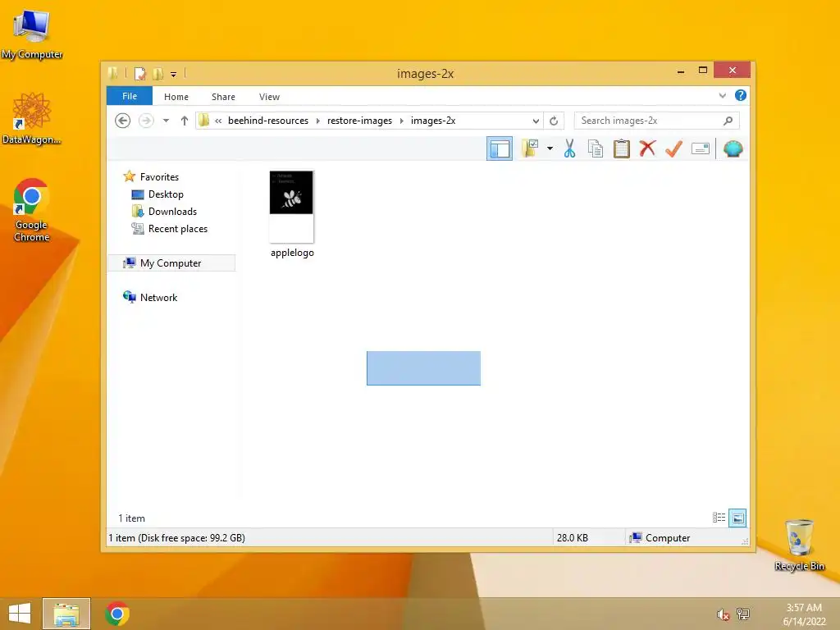Open the File tab
The height and width of the screenshot is (630, 840).
pyautogui.click(x=130, y=96)
